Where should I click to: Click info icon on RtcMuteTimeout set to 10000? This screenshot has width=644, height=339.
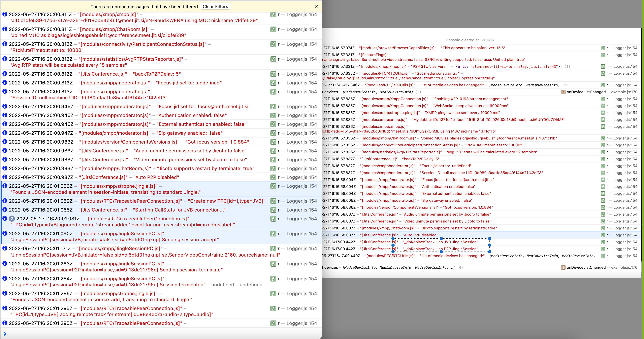pos(5,44)
